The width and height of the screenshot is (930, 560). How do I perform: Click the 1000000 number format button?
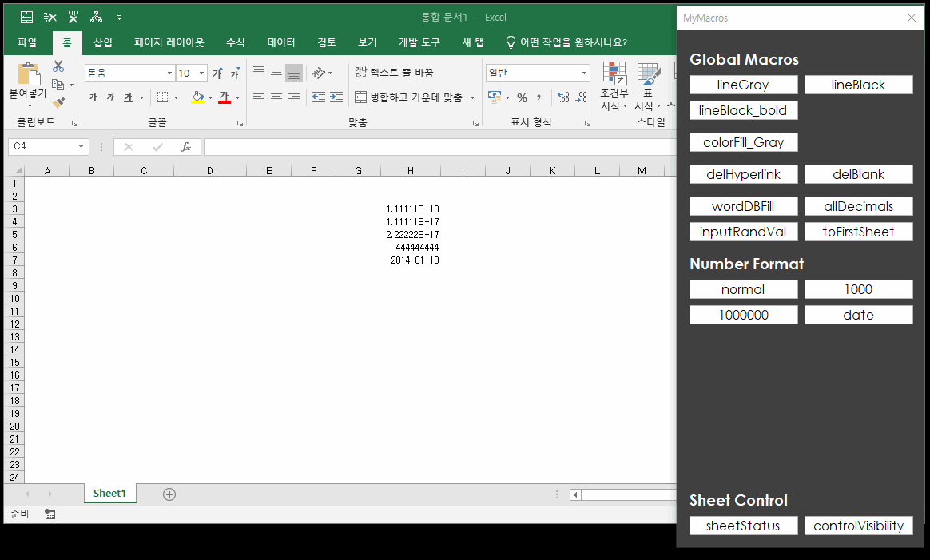(743, 315)
